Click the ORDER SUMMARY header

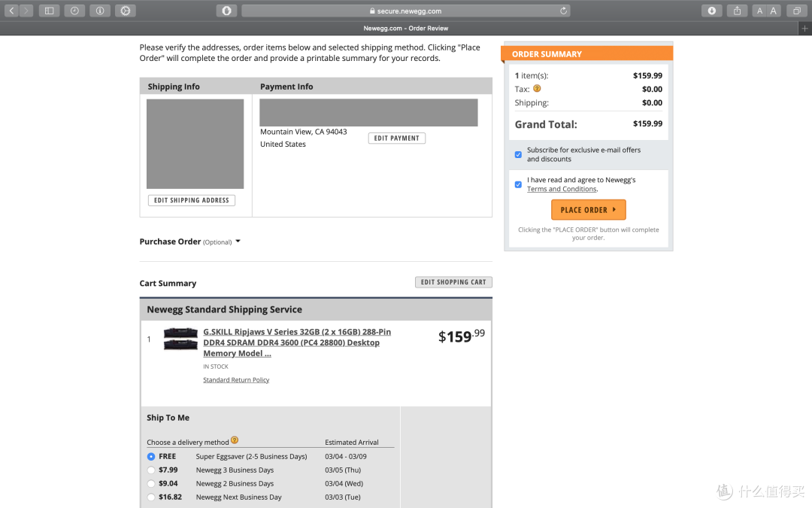click(547, 54)
